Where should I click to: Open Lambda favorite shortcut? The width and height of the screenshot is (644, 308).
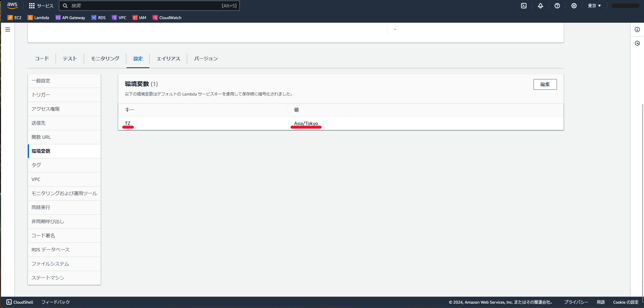pos(38,18)
